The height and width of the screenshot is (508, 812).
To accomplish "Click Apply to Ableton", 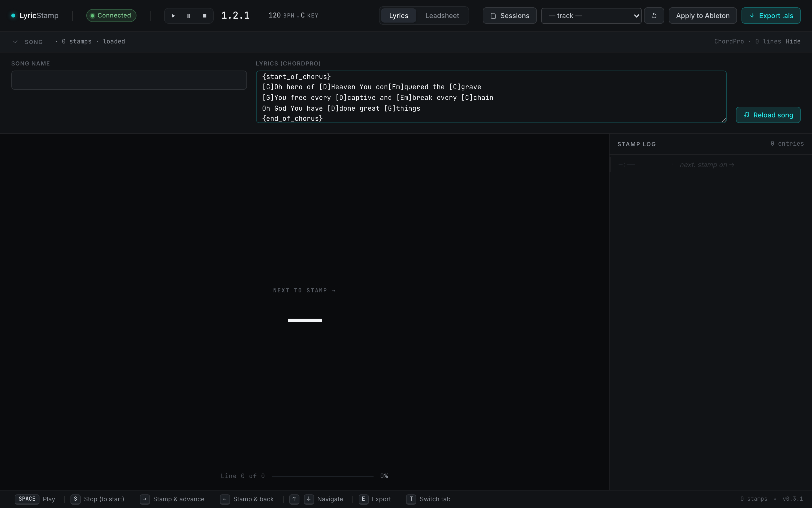I will [x=703, y=16].
